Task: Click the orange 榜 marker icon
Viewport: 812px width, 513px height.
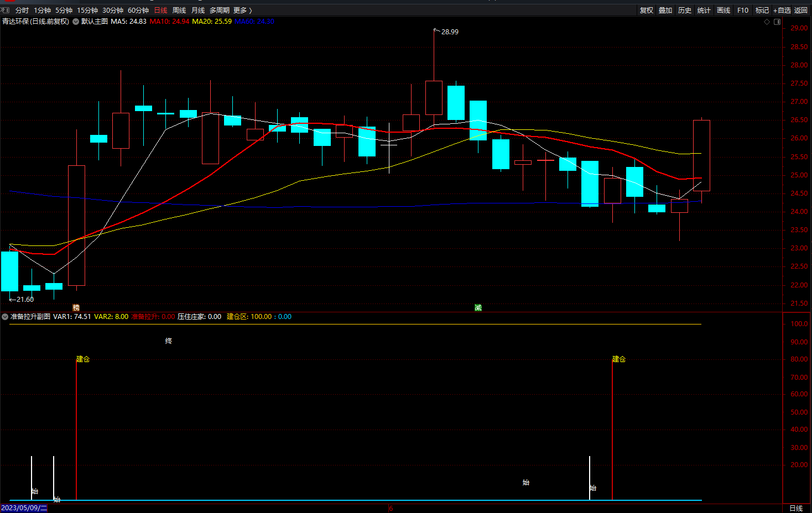Action: [x=76, y=307]
